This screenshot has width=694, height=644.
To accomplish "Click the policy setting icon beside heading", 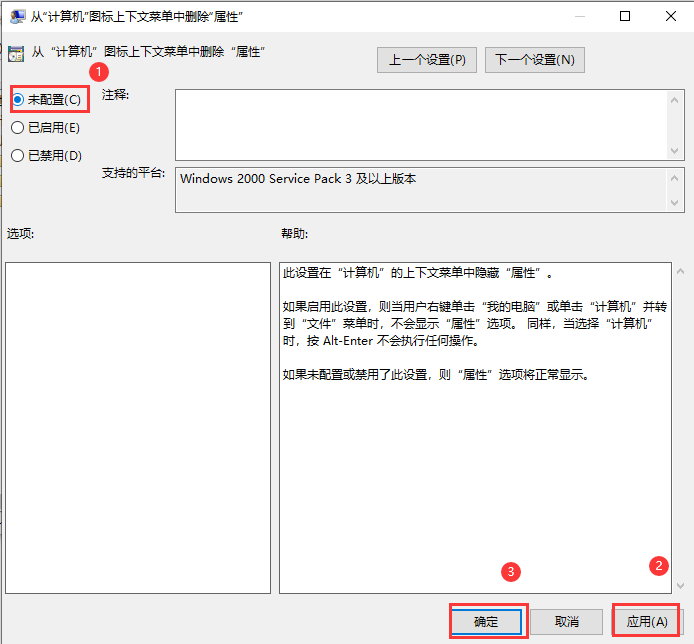I will click(16, 54).
